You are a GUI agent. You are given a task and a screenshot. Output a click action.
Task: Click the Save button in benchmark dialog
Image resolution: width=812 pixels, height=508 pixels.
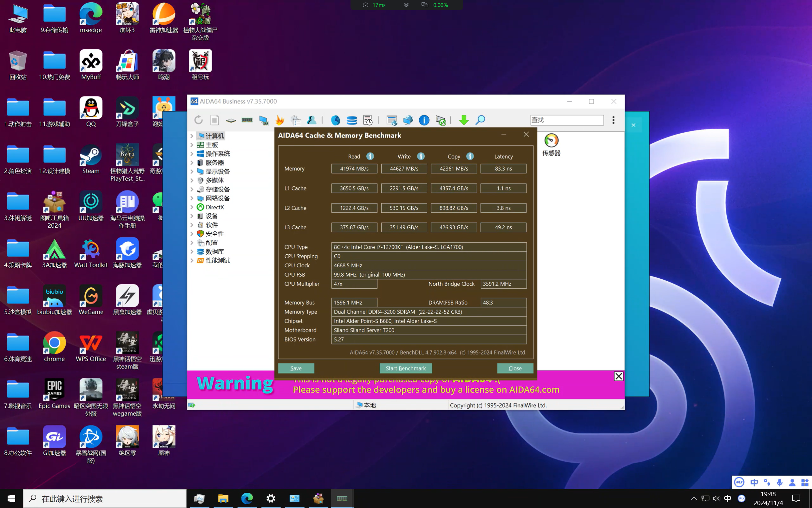tap(296, 368)
